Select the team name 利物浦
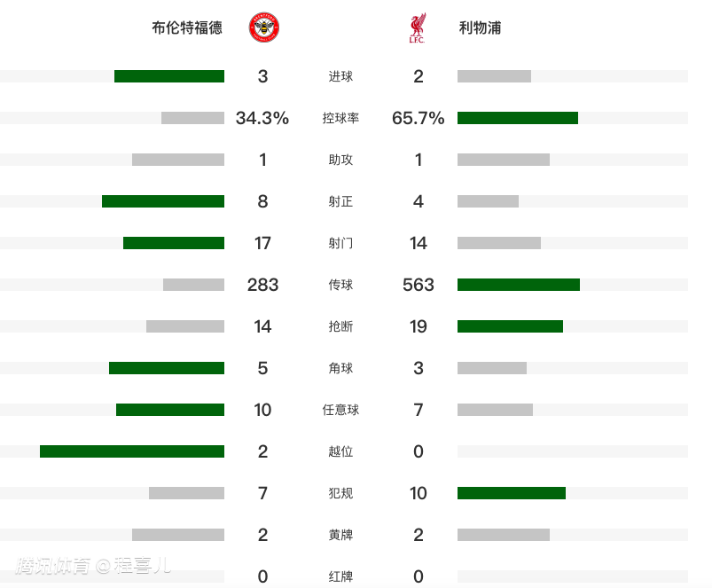Screen dimensions: 712x588 click(481, 28)
